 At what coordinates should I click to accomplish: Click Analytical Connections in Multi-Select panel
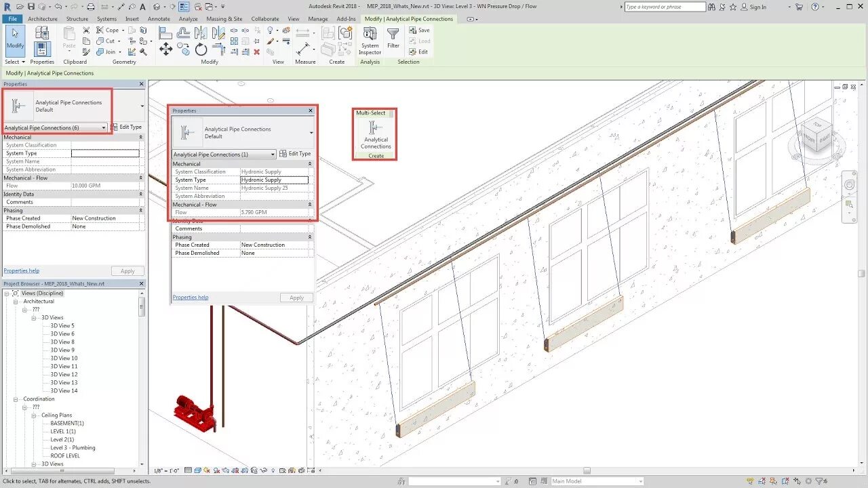[x=375, y=135]
